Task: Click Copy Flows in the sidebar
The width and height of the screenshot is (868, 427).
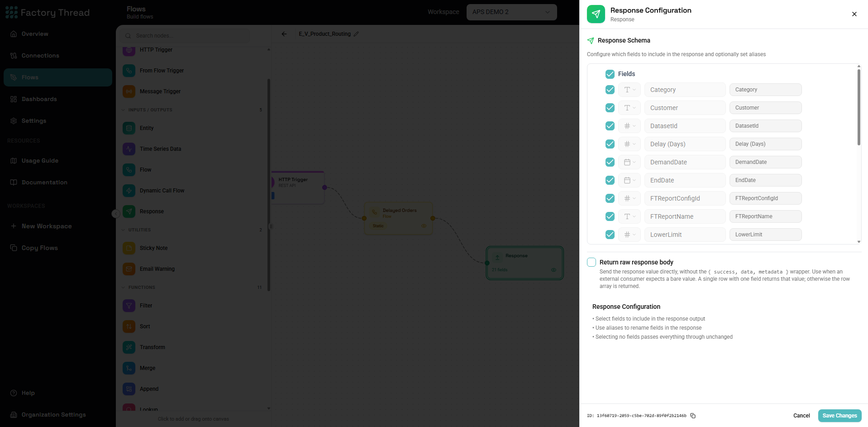Action: (x=58, y=248)
